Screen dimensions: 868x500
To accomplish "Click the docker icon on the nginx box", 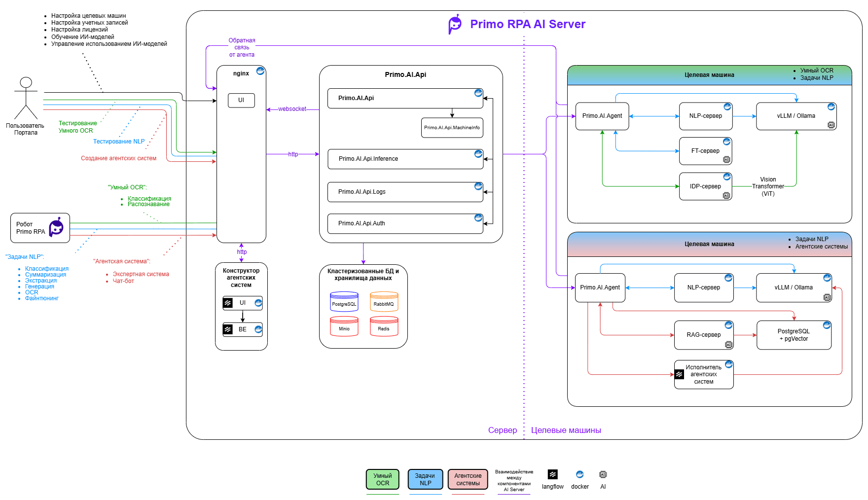I will point(260,71).
